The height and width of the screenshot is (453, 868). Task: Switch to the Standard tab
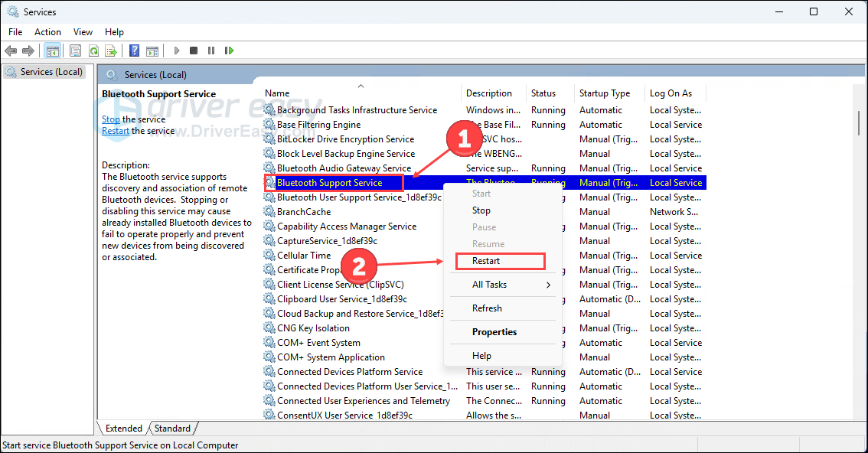coord(172,429)
